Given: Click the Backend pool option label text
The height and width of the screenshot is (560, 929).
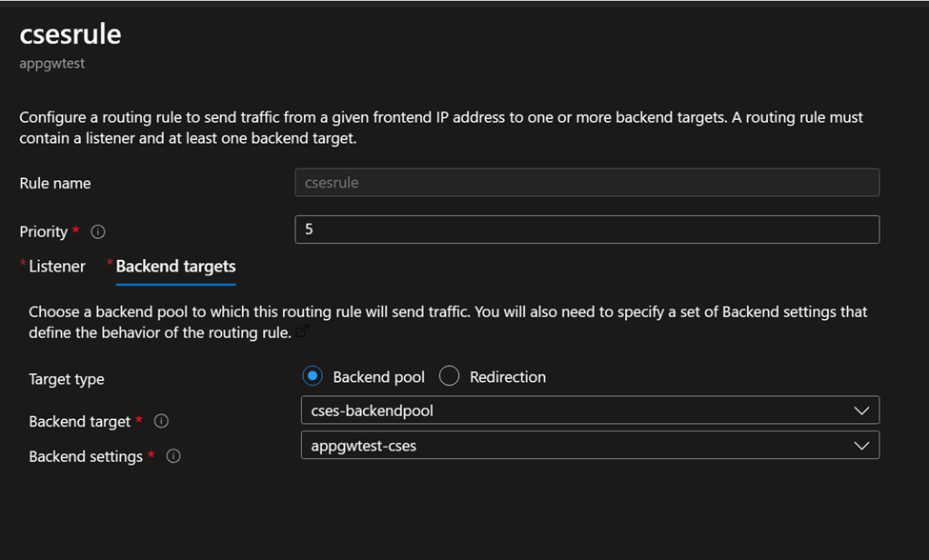Looking at the screenshot, I should 379,377.
